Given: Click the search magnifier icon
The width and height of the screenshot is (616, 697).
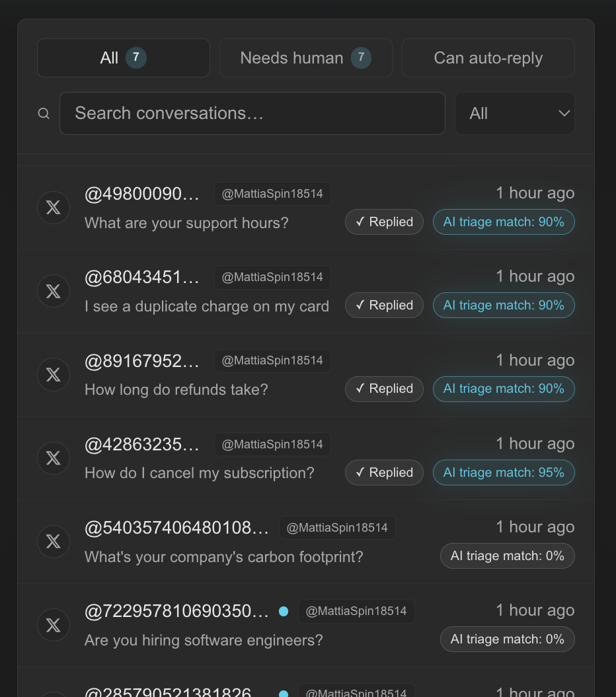Looking at the screenshot, I should coord(44,114).
